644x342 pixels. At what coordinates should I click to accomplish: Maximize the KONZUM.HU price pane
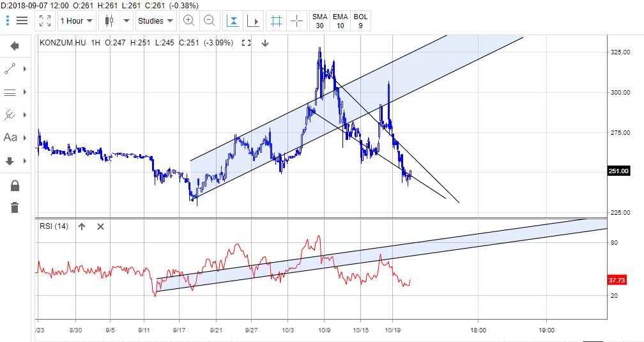245,43
